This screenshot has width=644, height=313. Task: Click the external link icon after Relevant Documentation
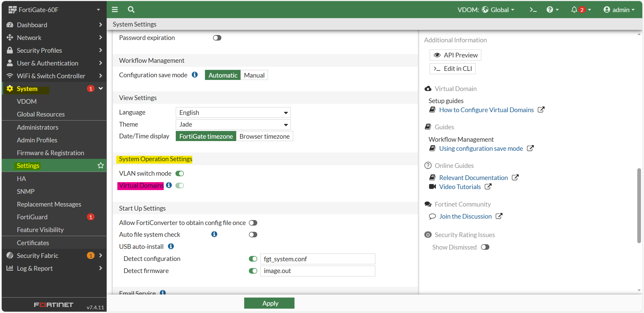click(515, 178)
